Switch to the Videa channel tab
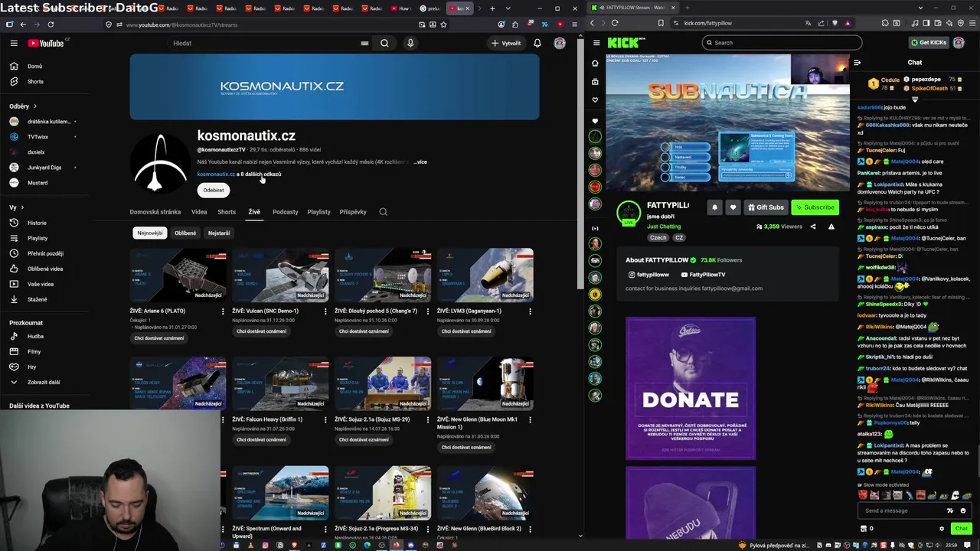The height and width of the screenshot is (551, 980). coord(199,212)
